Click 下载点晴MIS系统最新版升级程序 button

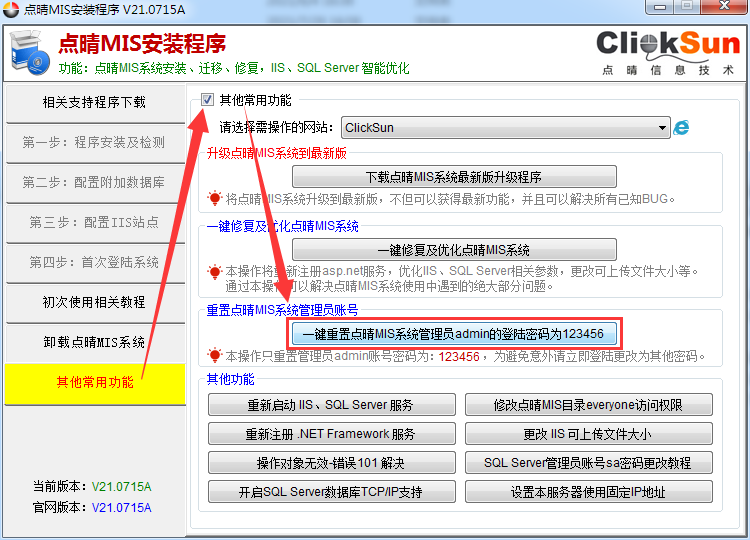point(454,177)
